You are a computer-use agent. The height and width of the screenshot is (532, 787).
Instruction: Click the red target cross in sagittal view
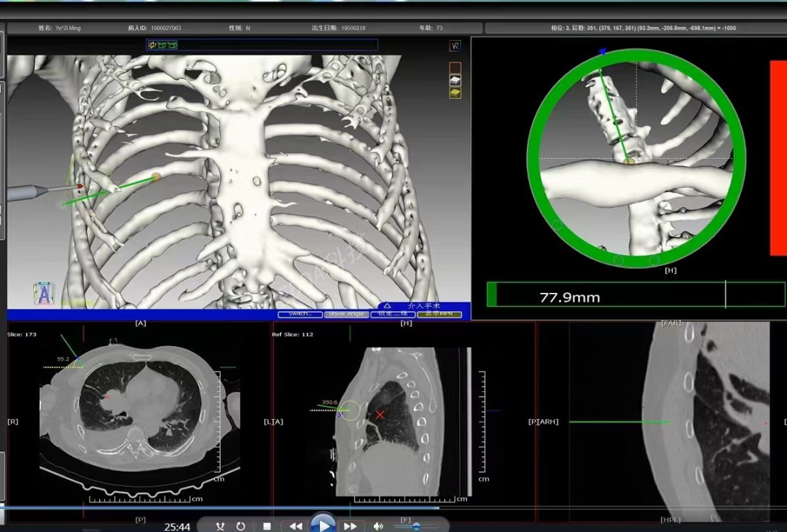tap(380, 415)
